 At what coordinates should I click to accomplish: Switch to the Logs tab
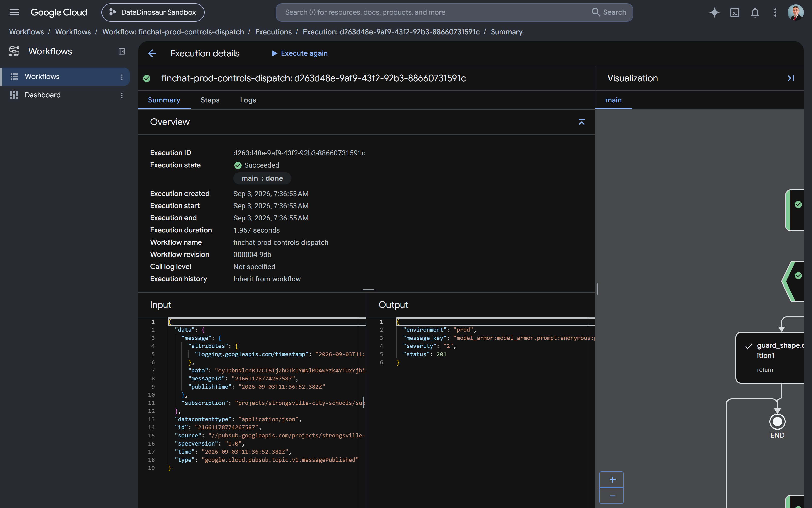coord(248,100)
